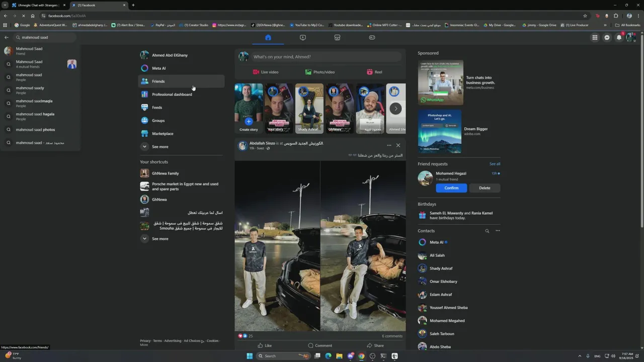Open the Facebook Home tab icon

(268, 37)
